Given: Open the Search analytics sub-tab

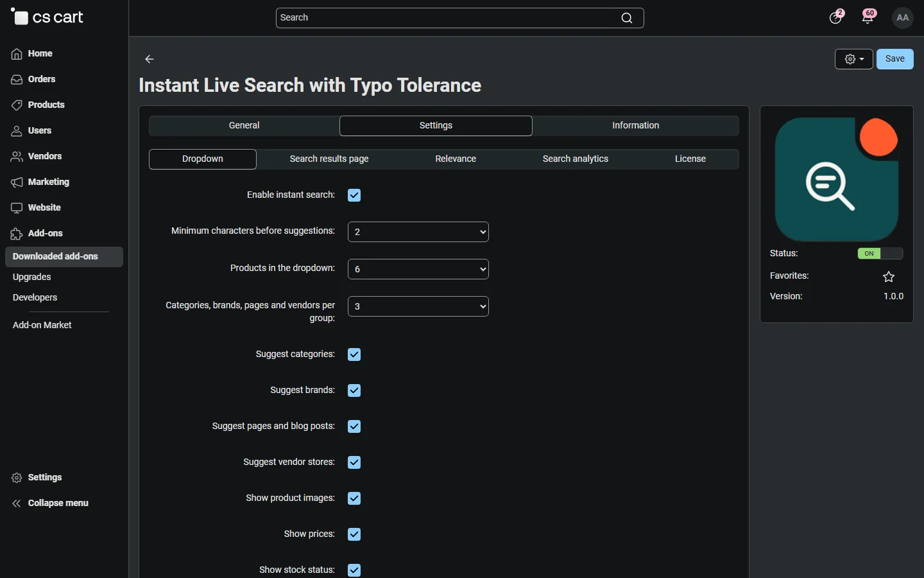Looking at the screenshot, I should click(x=576, y=159).
